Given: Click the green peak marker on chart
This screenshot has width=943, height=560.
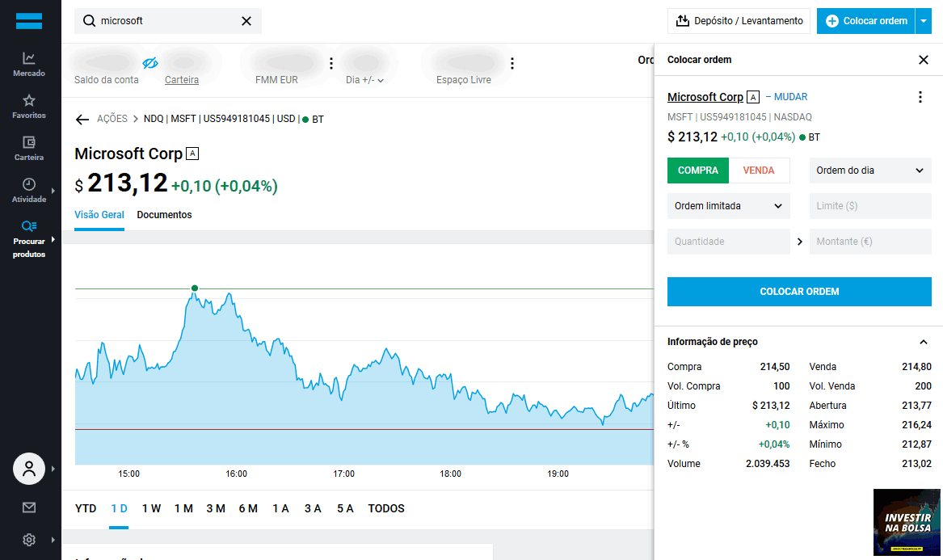Looking at the screenshot, I should click(x=195, y=288).
